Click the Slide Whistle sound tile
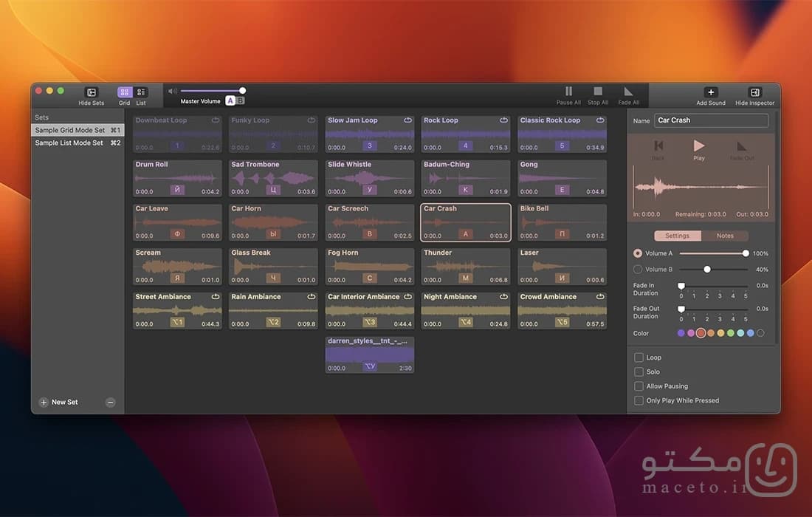Viewport: 812px width, 517px height. (370, 178)
